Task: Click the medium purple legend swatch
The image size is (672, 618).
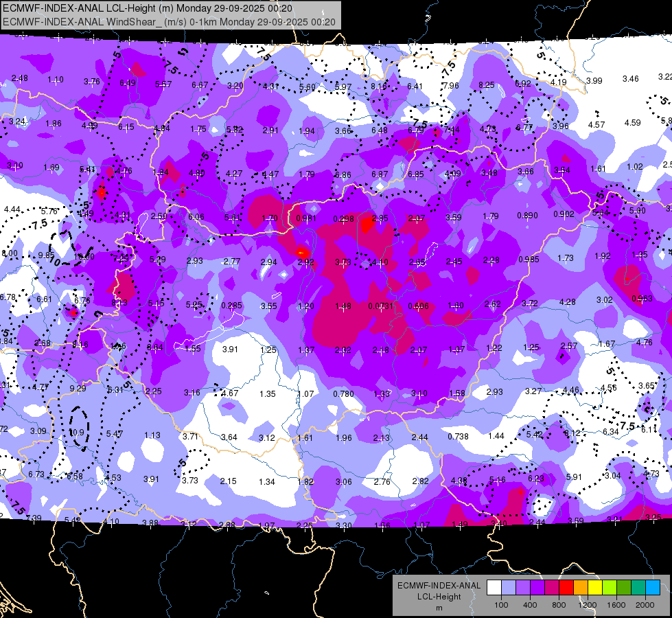Action: coord(523,588)
